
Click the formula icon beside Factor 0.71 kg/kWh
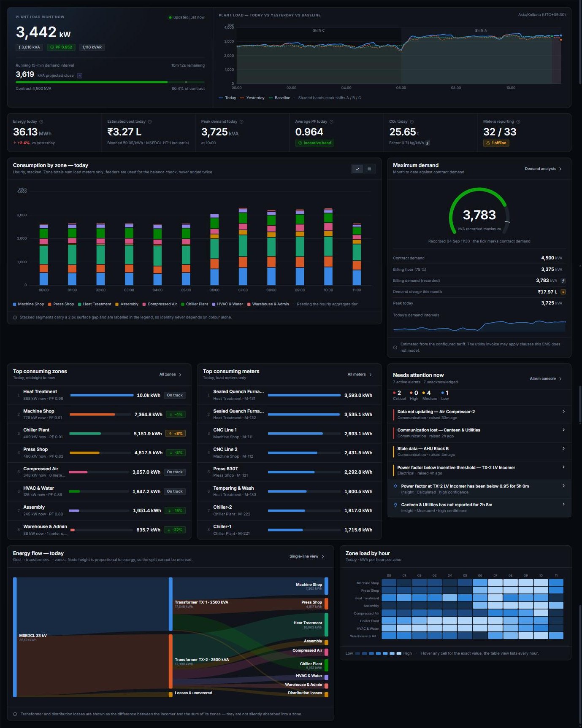pyautogui.click(x=428, y=143)
